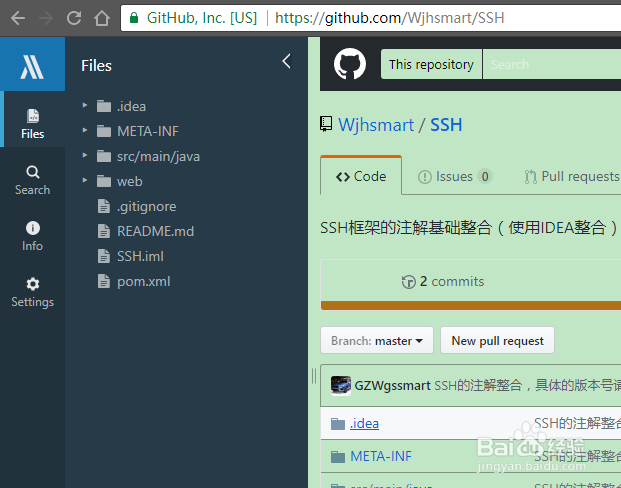621x488 pixels.
Task: Switch to the Pull requests tab
Action: [x=572, y=176]
